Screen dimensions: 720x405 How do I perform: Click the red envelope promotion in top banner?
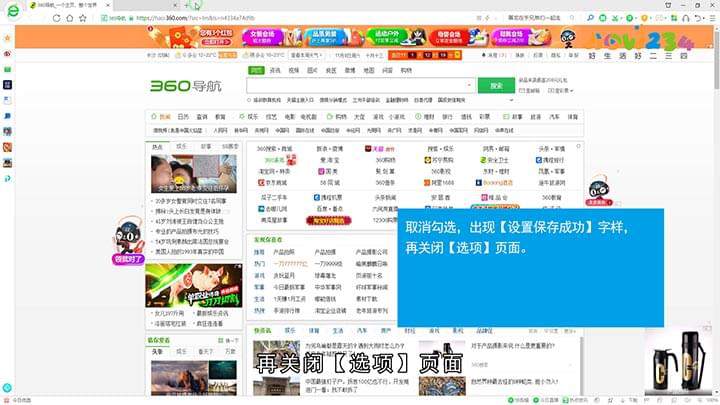[x=192, y=37]
